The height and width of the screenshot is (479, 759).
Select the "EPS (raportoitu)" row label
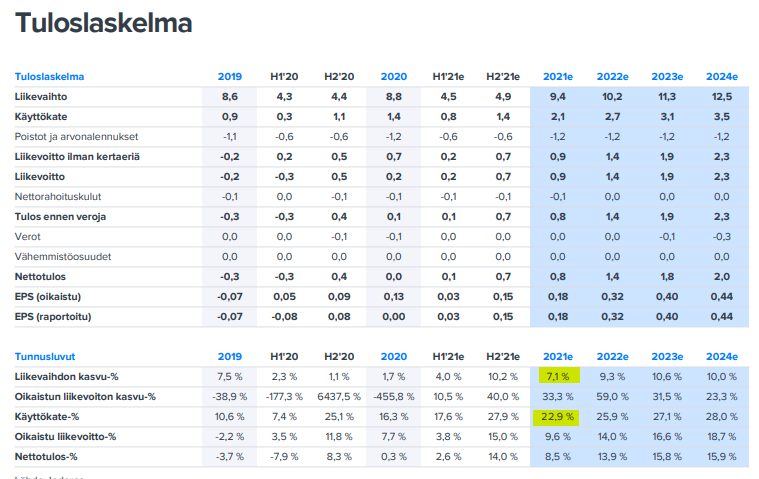click(55, 316)
